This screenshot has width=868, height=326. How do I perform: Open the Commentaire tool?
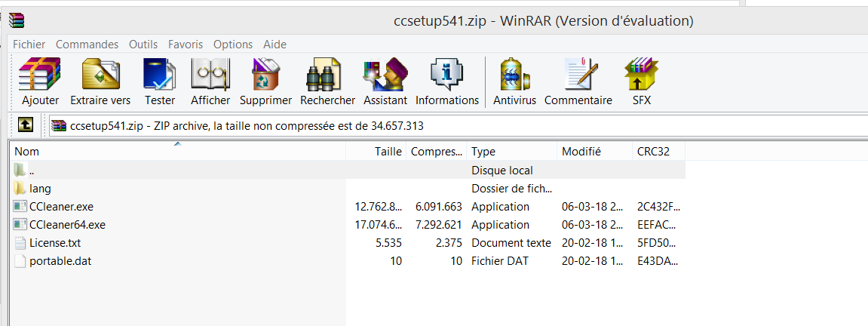click(x=578, y=82)
